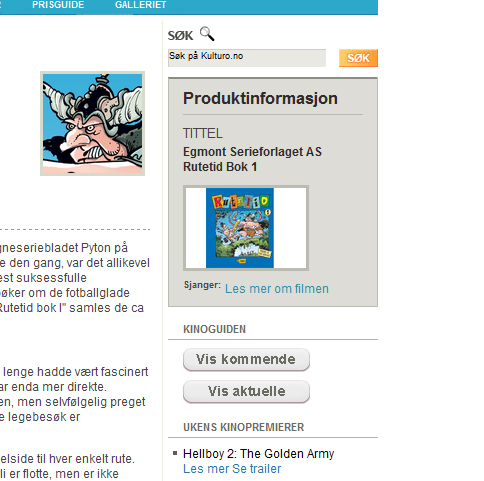Click the Viking cartoon character image
This screenshot has width=484, height=481.
point(92,123)
